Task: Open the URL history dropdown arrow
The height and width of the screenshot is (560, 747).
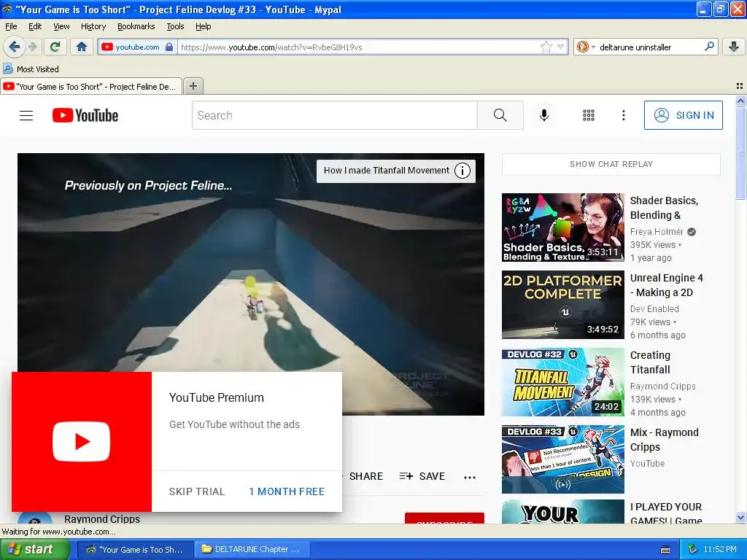Action: 561,47
